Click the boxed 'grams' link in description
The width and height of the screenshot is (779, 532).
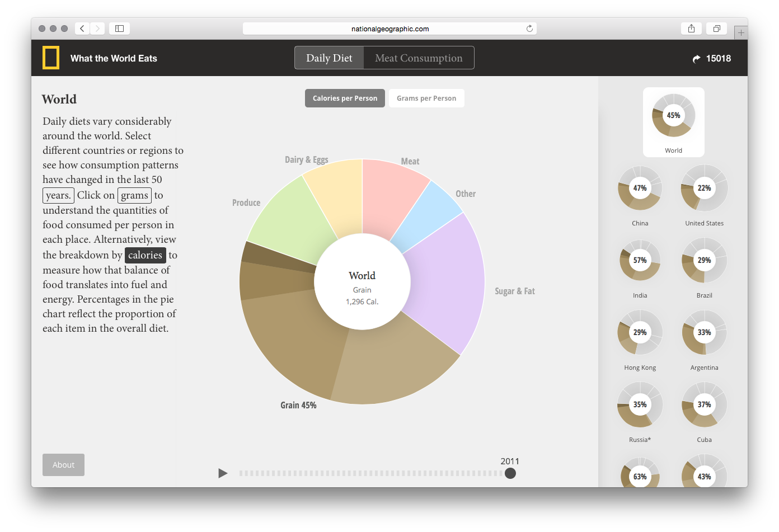pyautogui.click(x=134, y=195)
